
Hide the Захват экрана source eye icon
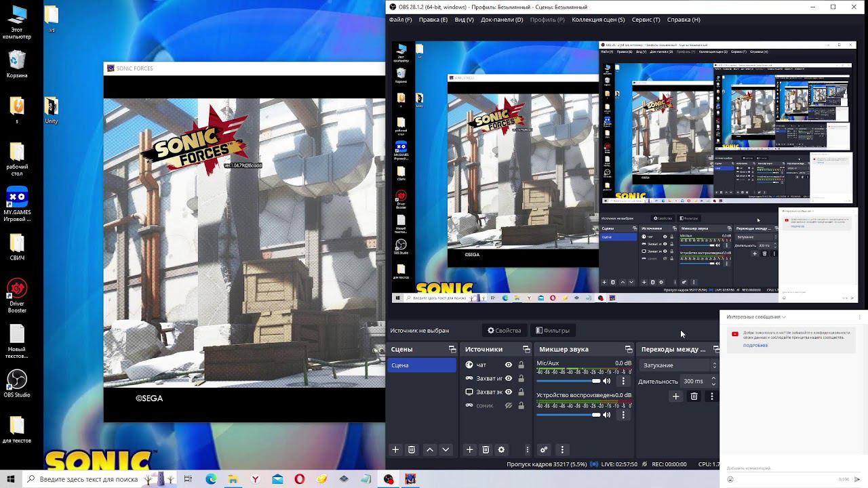pos(508,392)
